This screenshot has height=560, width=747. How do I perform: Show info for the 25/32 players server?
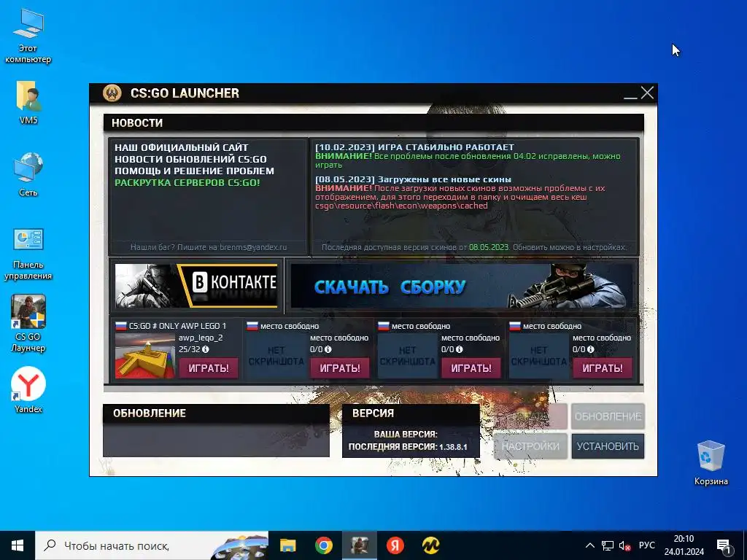205,349
